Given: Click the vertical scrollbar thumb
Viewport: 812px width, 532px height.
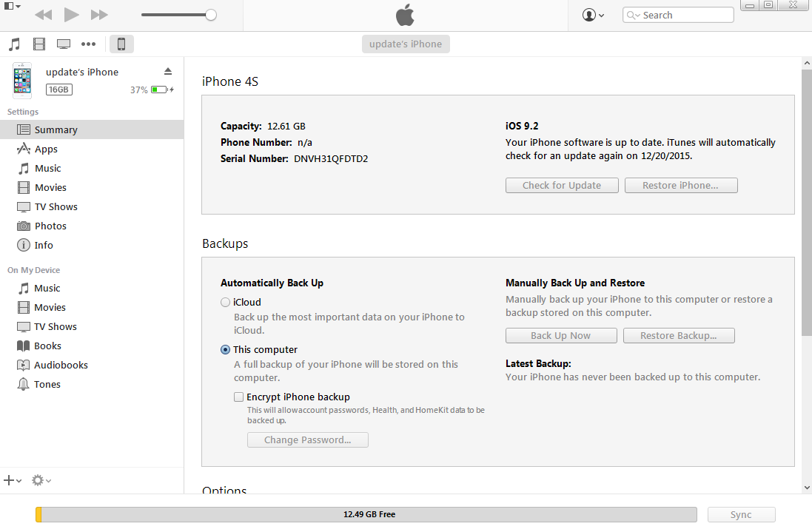Looking at the screenshot, I should coord(807,202).
